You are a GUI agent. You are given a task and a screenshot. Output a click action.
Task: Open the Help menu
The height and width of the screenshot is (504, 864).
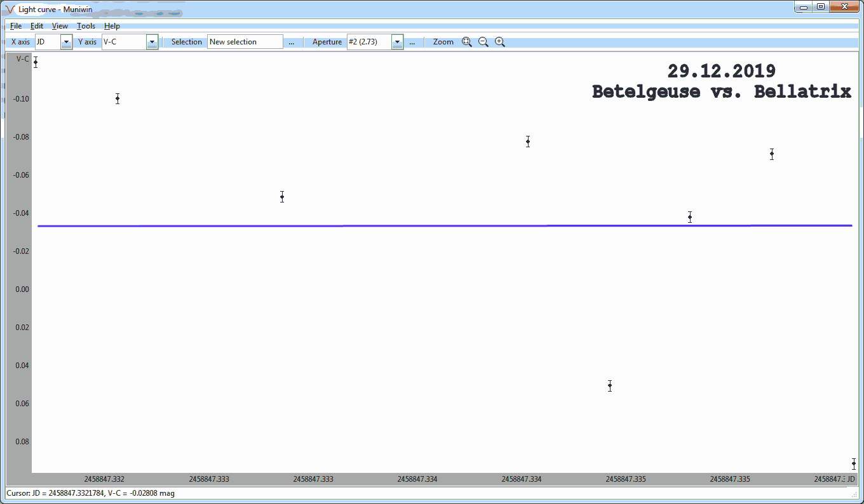[112, 26]
